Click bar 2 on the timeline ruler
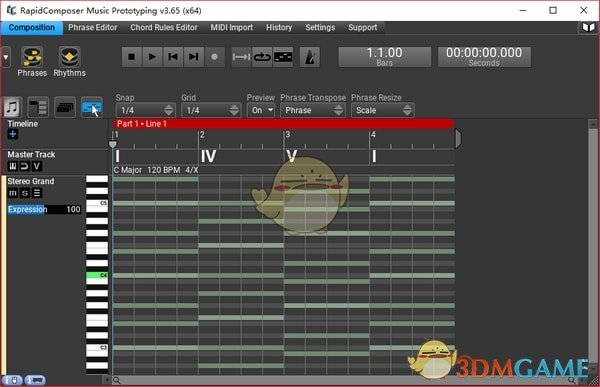Viewport: 600px width, 387px height. (202, 135)
